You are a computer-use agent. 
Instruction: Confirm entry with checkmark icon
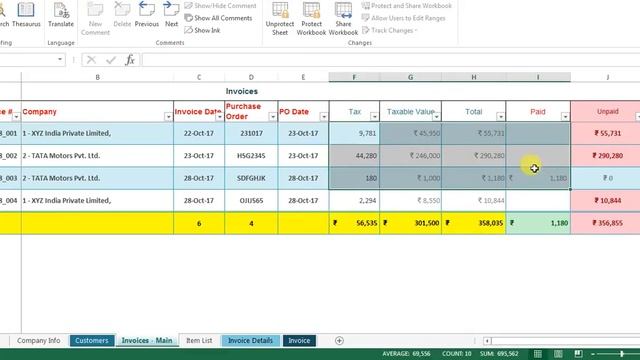click(x=111, y=60)
